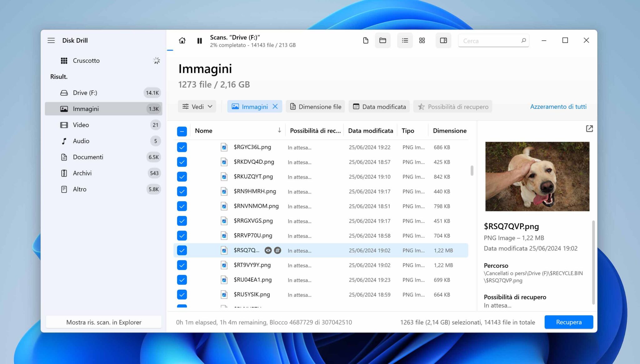Uncheck the $RU5YSIK.png file checkbox

click(182, 295)
